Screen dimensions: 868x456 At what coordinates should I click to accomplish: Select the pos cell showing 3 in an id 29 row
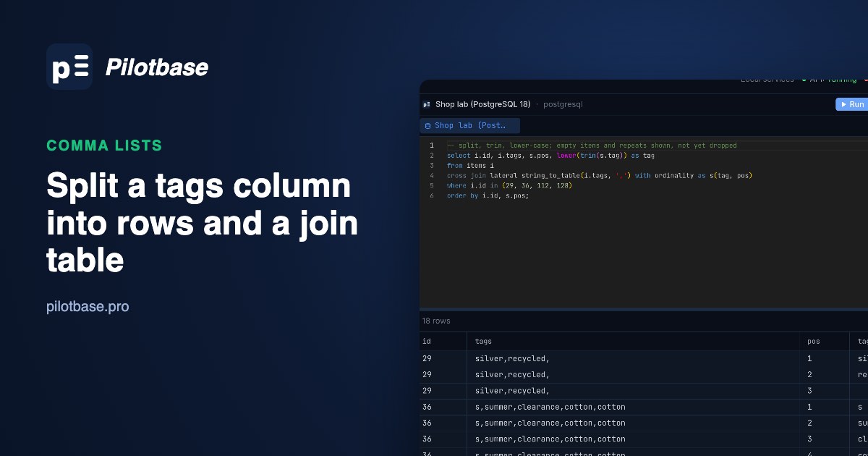(825, 390)
